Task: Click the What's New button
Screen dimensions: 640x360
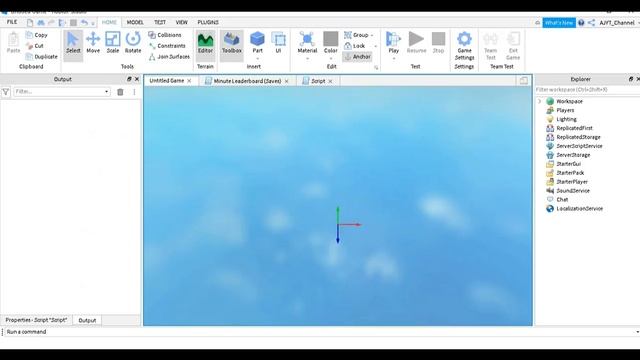Action: click(x=559, y=23)
